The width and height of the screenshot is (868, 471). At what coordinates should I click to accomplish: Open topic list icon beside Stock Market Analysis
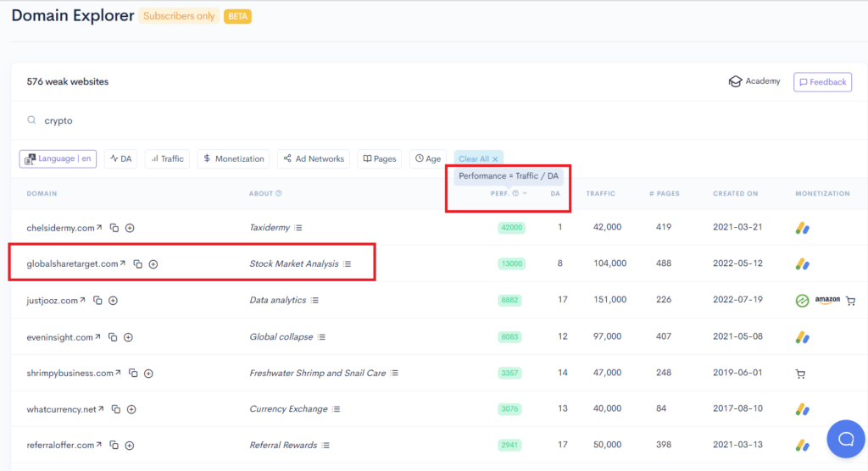(x=347, y=264)
